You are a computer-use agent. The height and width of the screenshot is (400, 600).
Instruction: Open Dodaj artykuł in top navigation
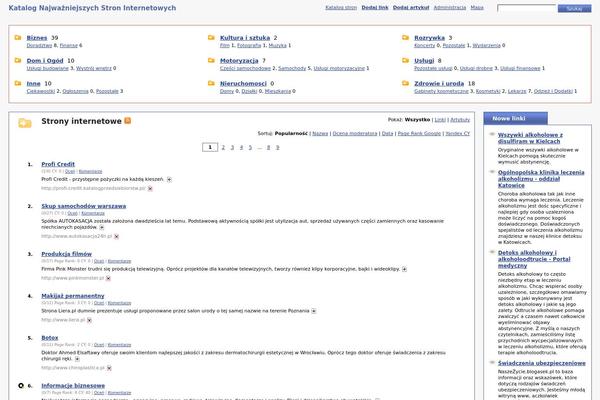pyautogui.click(x=411, y=8)
